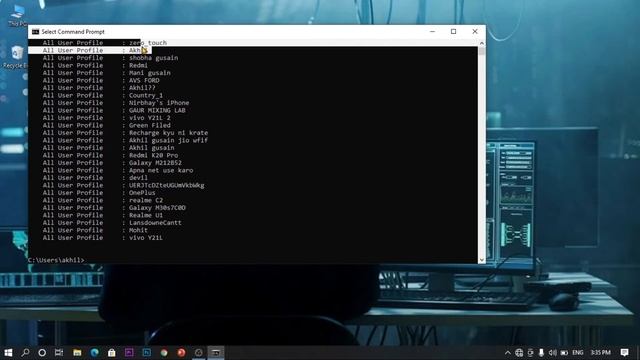640x360 pixels.
Task: Open Adobe Photoshop taskbar icon
Action: 147,352
